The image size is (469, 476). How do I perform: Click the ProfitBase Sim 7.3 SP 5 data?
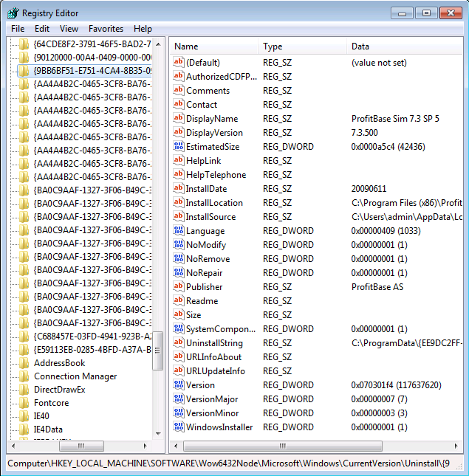[x=395, y=118]
